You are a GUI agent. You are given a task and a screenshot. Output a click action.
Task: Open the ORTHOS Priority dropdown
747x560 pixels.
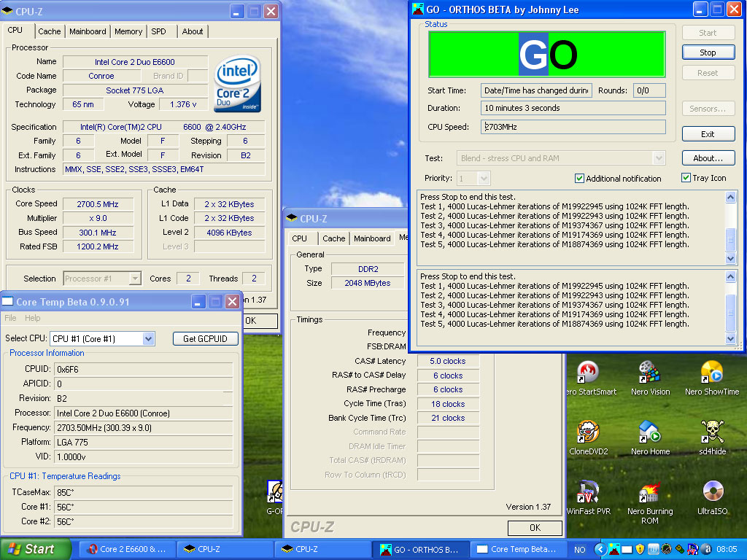484,179
